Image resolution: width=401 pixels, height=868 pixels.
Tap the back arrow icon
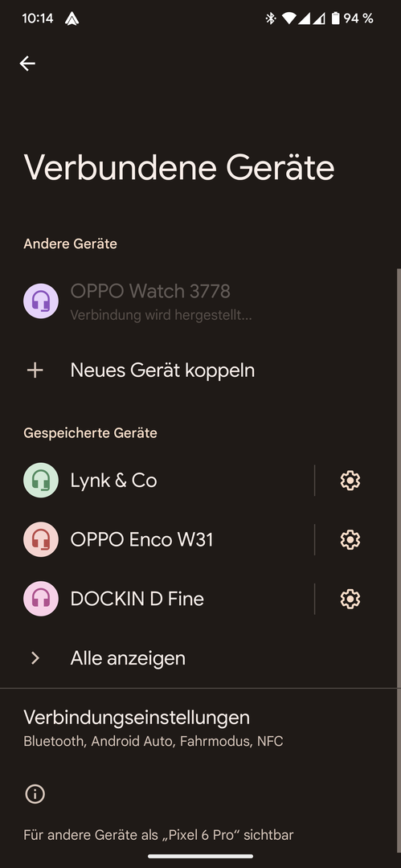coord(27,63)
